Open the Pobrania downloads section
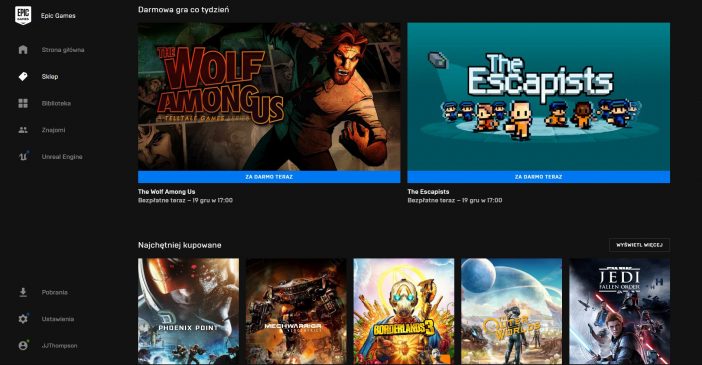702x365 pixels. (55, 292)
